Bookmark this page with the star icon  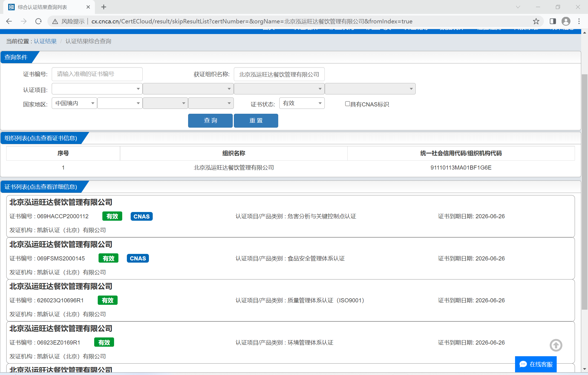(536, 21)
